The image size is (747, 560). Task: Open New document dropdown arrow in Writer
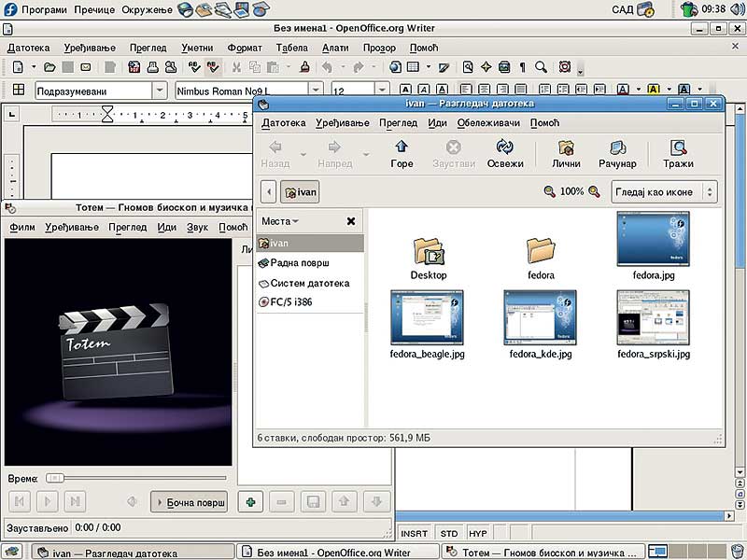(x=34, y=67)
